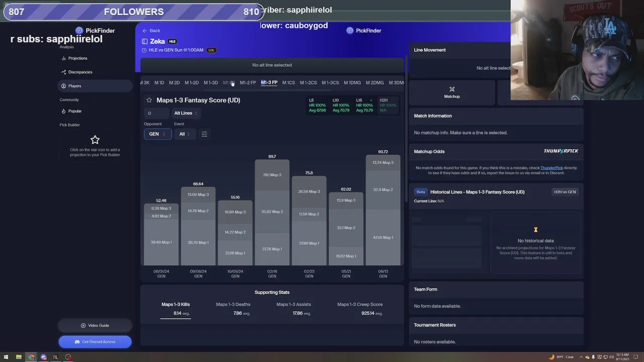Click the clock icon beside match time

144,50
